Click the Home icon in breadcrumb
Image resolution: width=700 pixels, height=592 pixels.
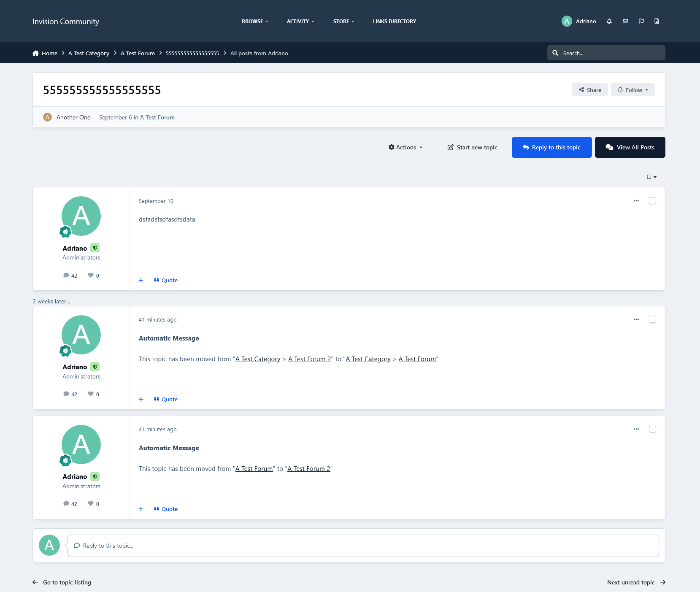(x=35, y=53)
